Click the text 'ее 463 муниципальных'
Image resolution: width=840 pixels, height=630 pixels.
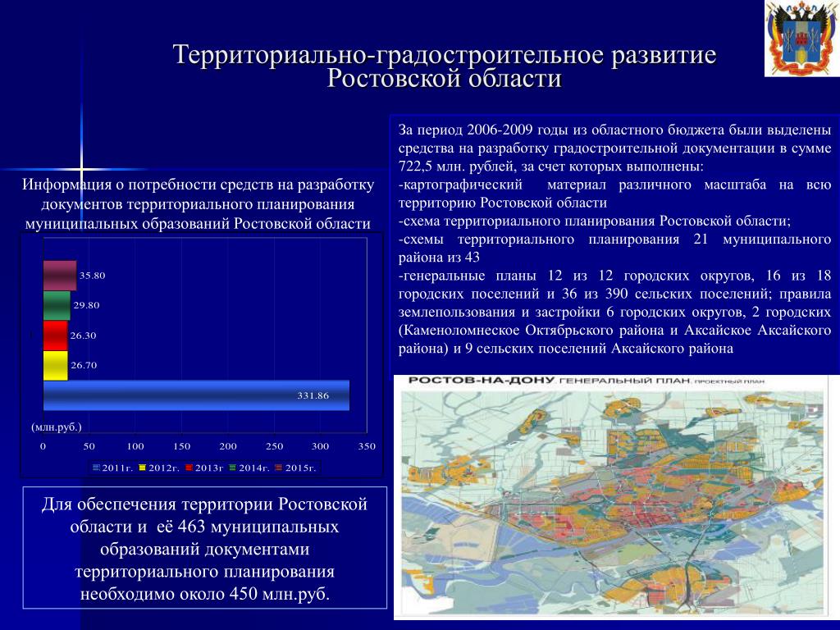[248, 526]
